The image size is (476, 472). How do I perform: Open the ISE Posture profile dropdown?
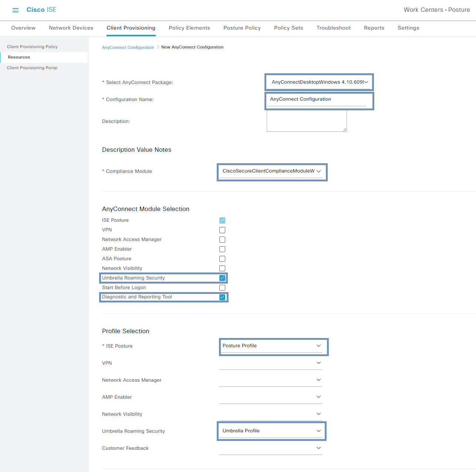click(x=271, y=346)
